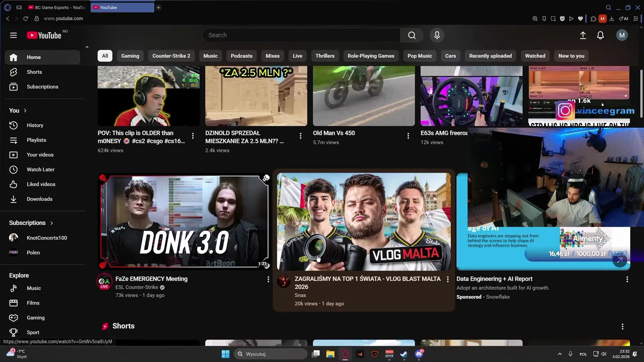Viewport: 644px width, 362px height.
Task: Open the browser ad-blocker shield icon
Action: [x=562, y=19]
